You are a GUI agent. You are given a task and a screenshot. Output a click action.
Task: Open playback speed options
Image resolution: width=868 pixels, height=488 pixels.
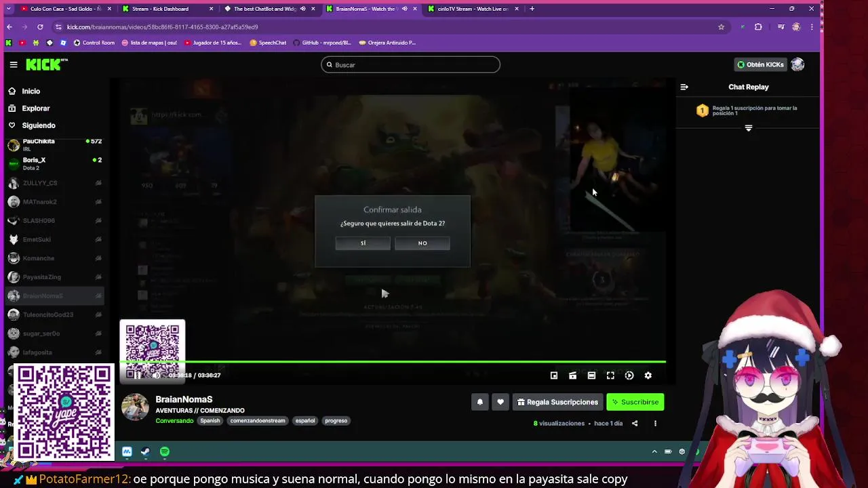(629, 375)
